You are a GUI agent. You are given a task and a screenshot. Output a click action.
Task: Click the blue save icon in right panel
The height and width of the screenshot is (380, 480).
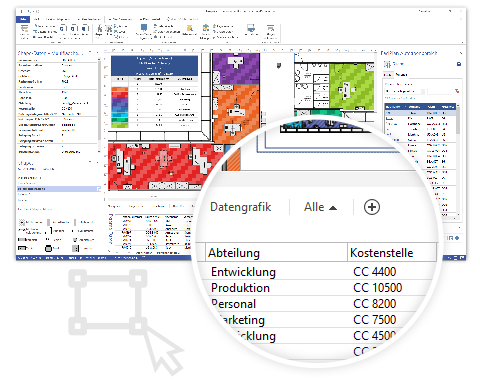[x=459, y=64]
